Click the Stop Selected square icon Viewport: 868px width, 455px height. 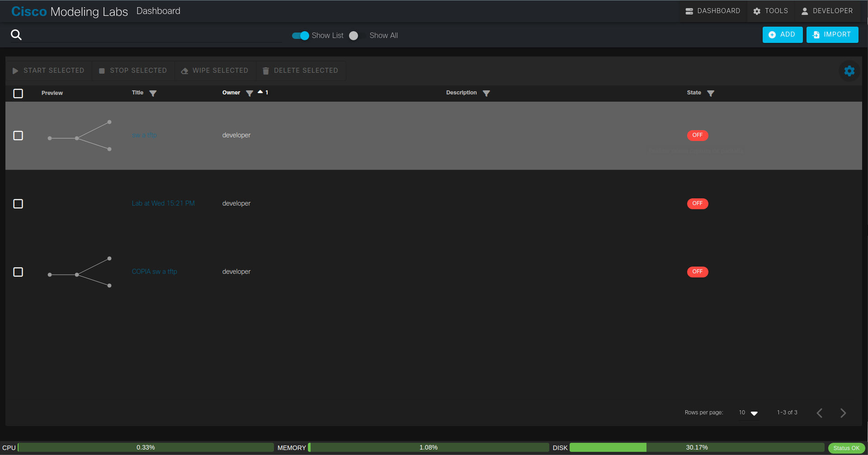(102, 70)
